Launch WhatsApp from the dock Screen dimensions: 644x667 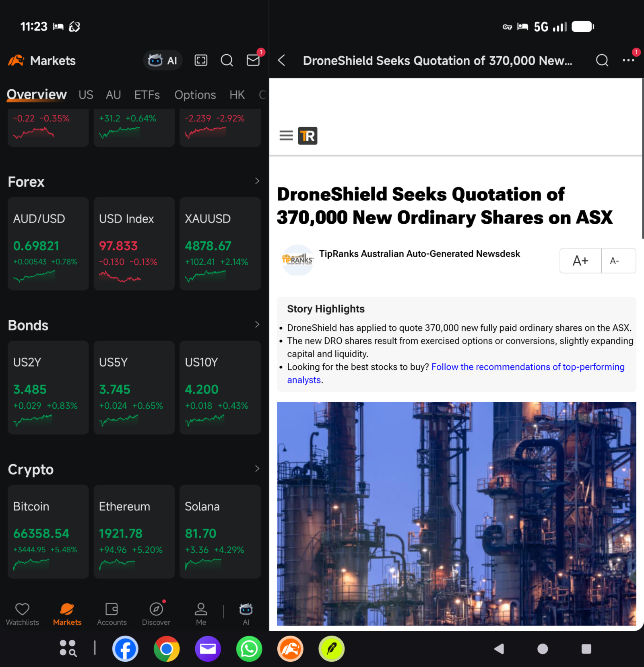249,649
